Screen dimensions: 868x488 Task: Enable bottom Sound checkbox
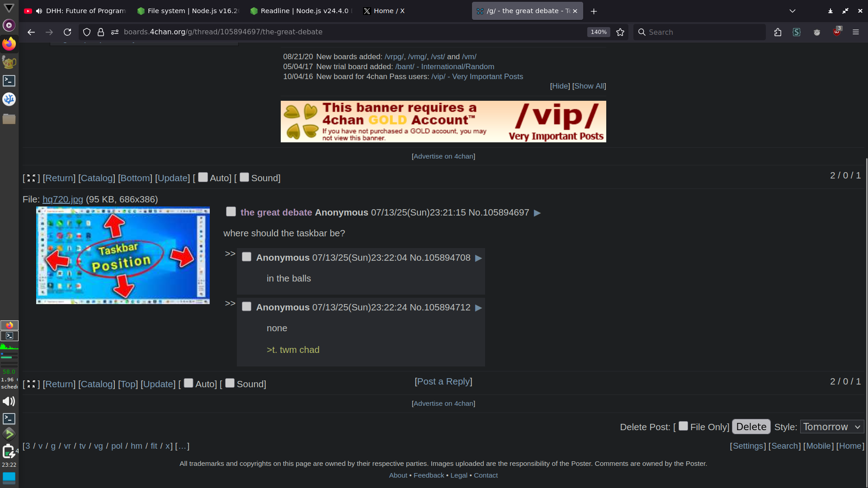(x=230, y=383)
